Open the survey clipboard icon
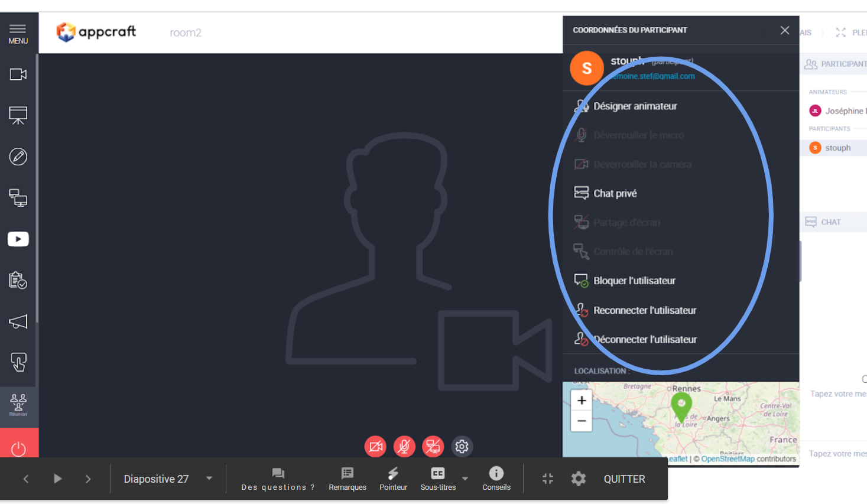Image resolution: width=867 pixels, height=504 pixels. tap(18, 280)
